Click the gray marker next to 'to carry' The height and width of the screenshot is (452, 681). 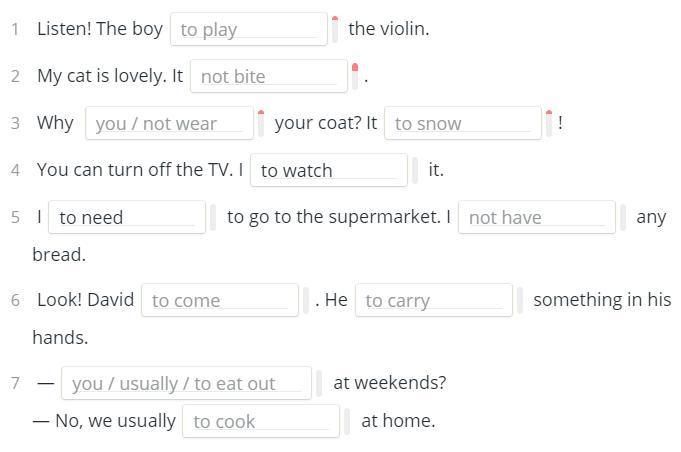tap(520, 300)
